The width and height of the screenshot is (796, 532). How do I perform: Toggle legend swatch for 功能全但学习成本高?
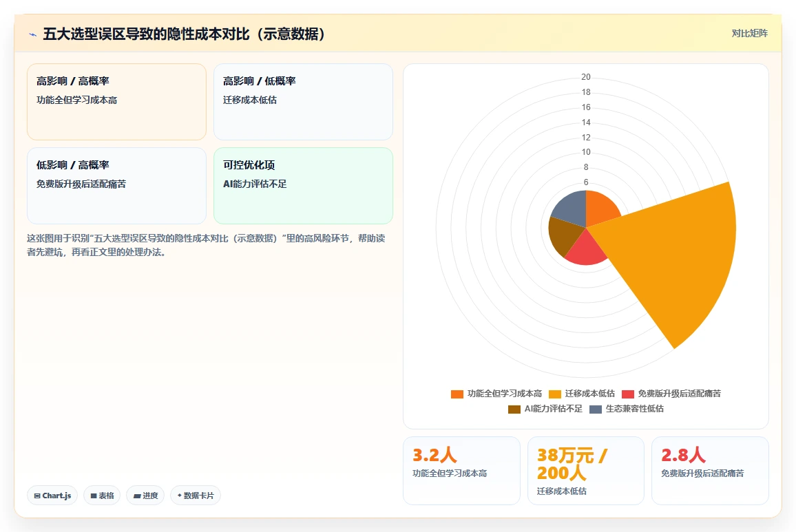[x=457, y=394]
